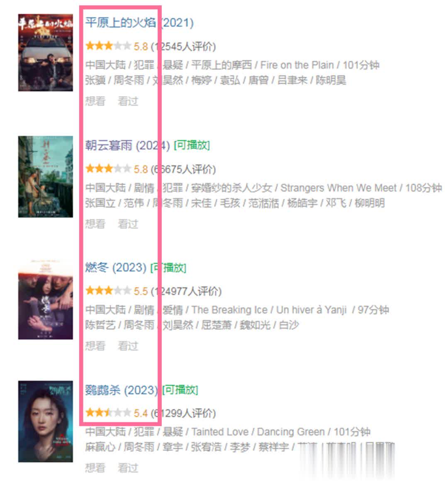Screen dimensions: 448x482
Task: Click the 燃冬 movie poster thumbnail
Action: [x=46, y=299]
